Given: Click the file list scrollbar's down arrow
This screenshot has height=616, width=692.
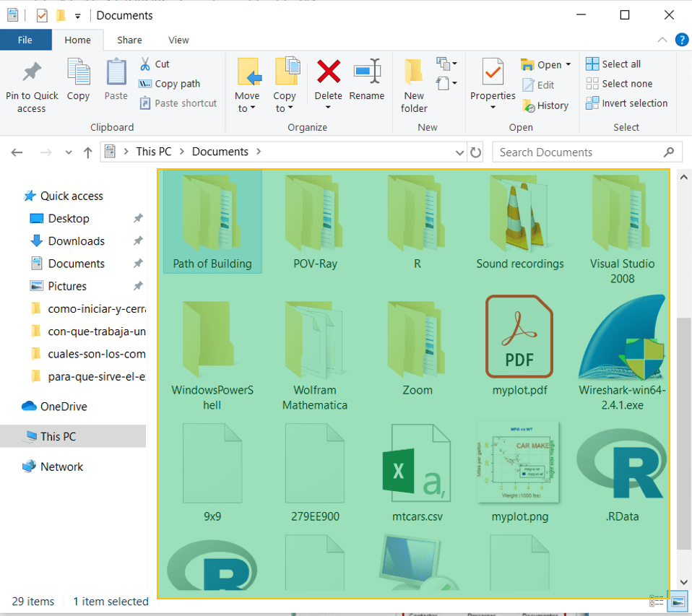Looking at the screenshot, I should [x=683, y=582].
